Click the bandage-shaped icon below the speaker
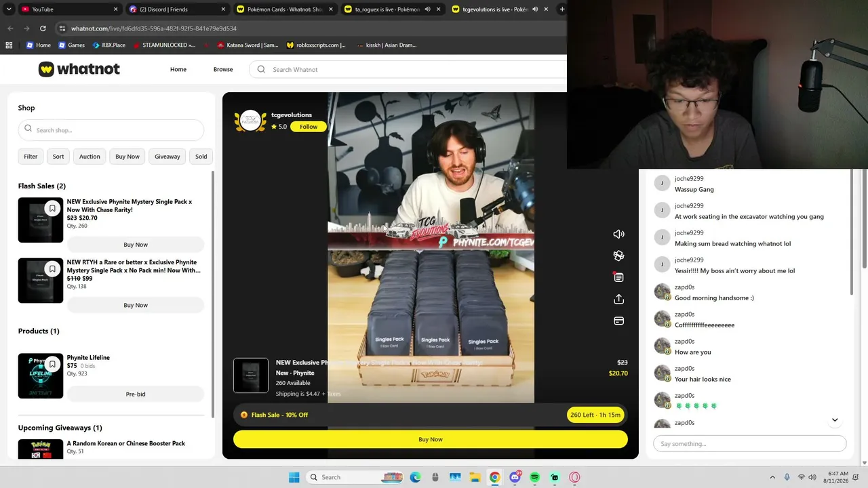The width and height of the screenshot is (868, 488). pos(618,256)
